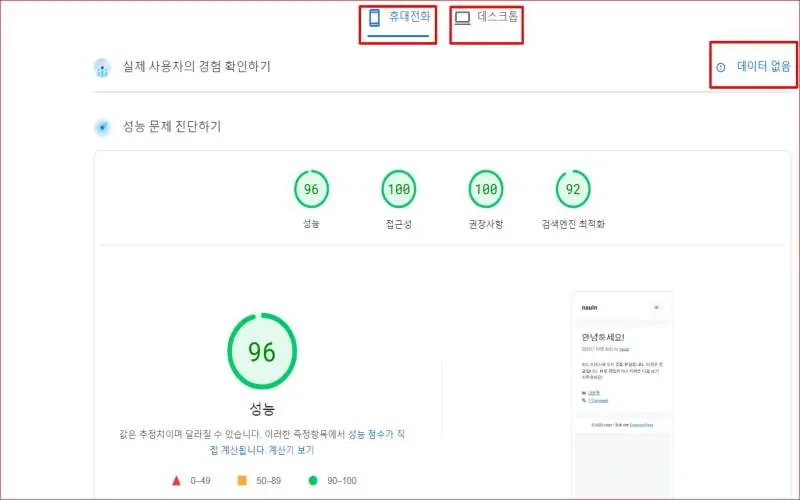This screenshot has height=500, width=800.
Task: Click the orange square 50–89 legend icon
Action: click(x=242, y=481)
